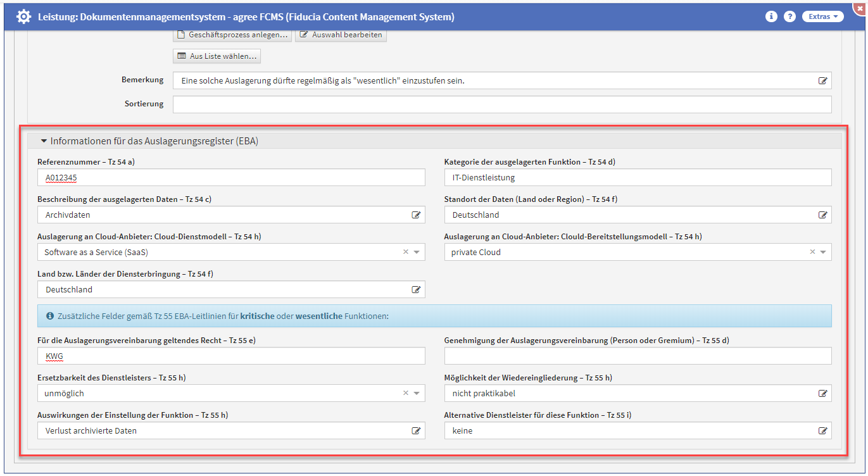Viewport: 868px width, 476px height.
Task: Click Aus Liste wählen button
Action: click(217, 56)
